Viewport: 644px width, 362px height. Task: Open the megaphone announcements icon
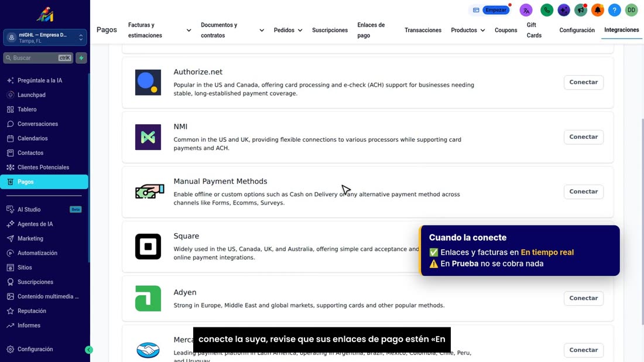click(580, 11)
